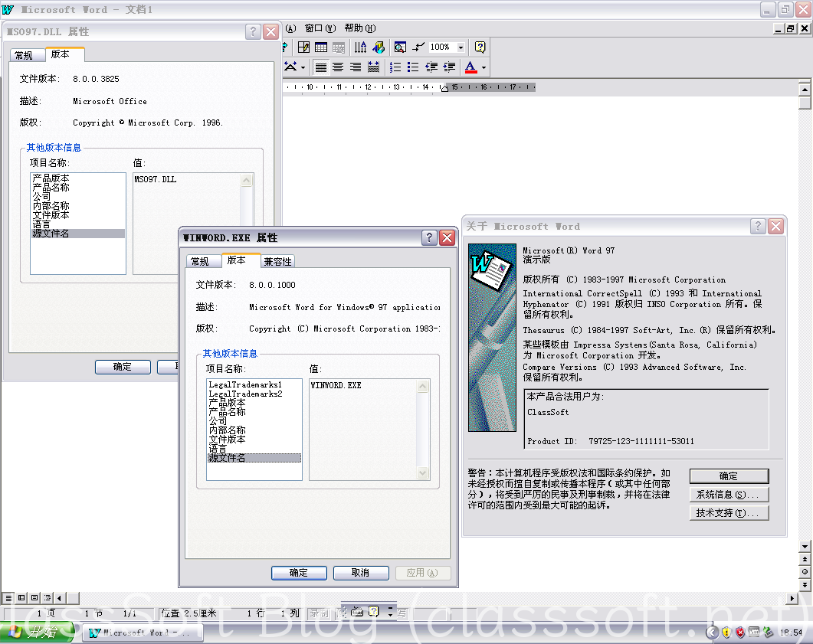
Task: Click the Office Assistant help icon
Action: tap(480, 47)
